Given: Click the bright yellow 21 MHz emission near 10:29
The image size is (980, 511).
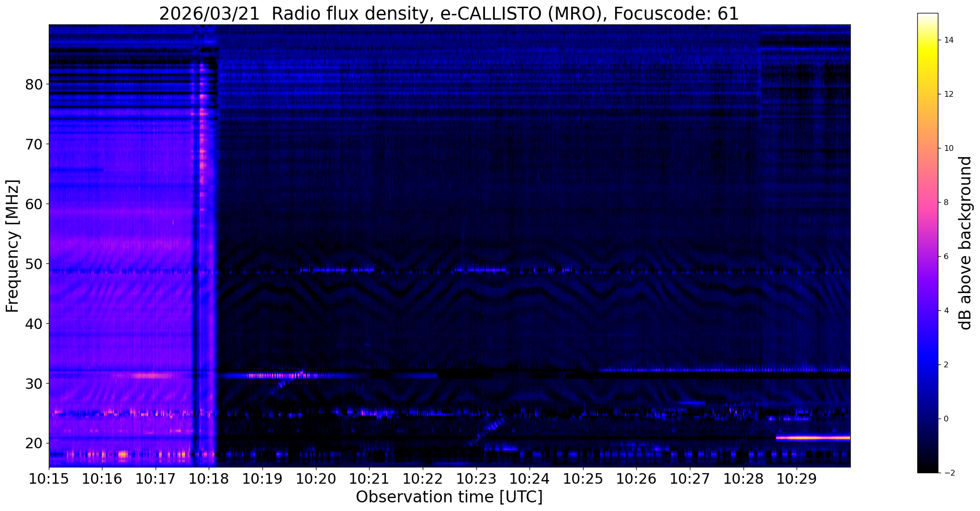Looking at the screenshot, I should click(813, 438).
